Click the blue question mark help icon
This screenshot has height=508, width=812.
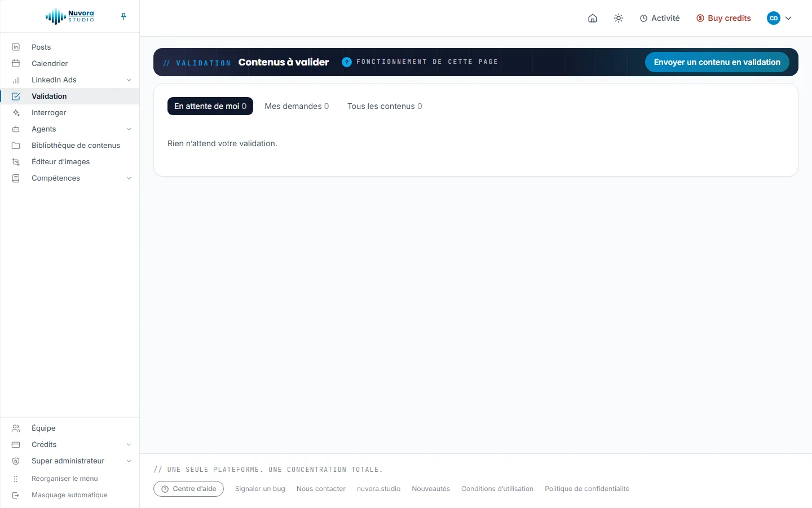click(347, 62)
